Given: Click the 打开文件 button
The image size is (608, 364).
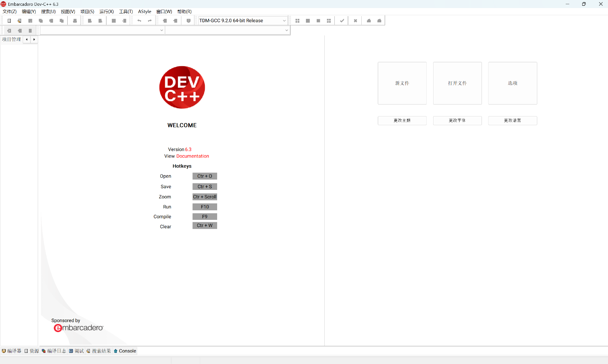Looking at the screenshot, I should 457,83.
